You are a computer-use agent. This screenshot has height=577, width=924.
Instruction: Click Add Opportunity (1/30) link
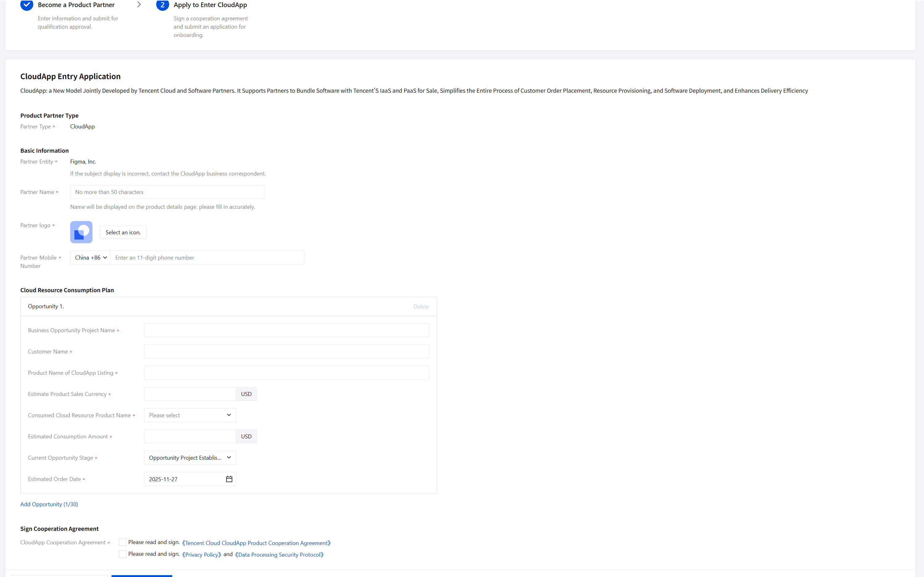pyautogui.click(x=49, y=504)
